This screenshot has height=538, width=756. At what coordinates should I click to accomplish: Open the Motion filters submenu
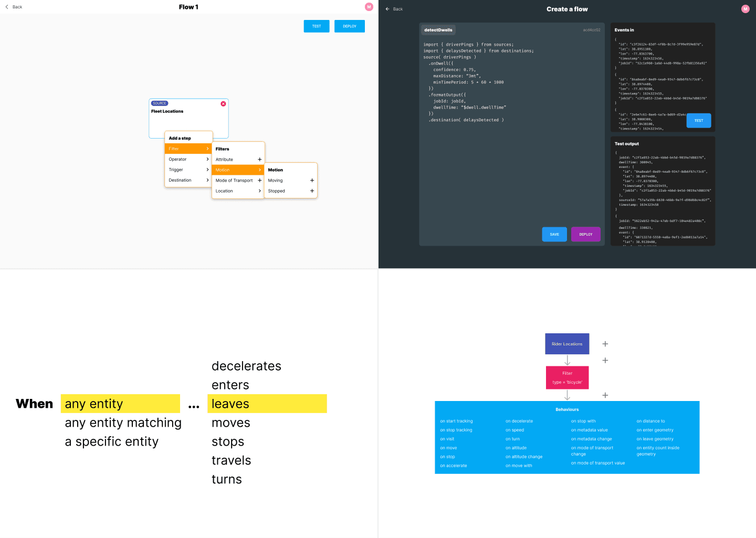pos(238,170)
